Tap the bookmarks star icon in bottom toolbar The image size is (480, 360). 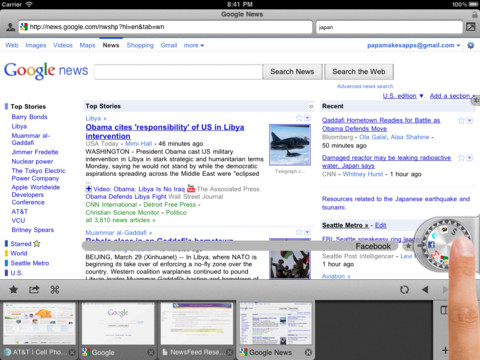(x=13, y=289)
